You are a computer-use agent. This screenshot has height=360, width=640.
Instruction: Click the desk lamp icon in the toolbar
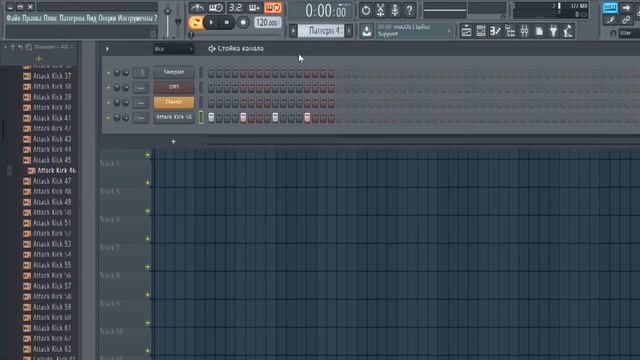point(568,31)
